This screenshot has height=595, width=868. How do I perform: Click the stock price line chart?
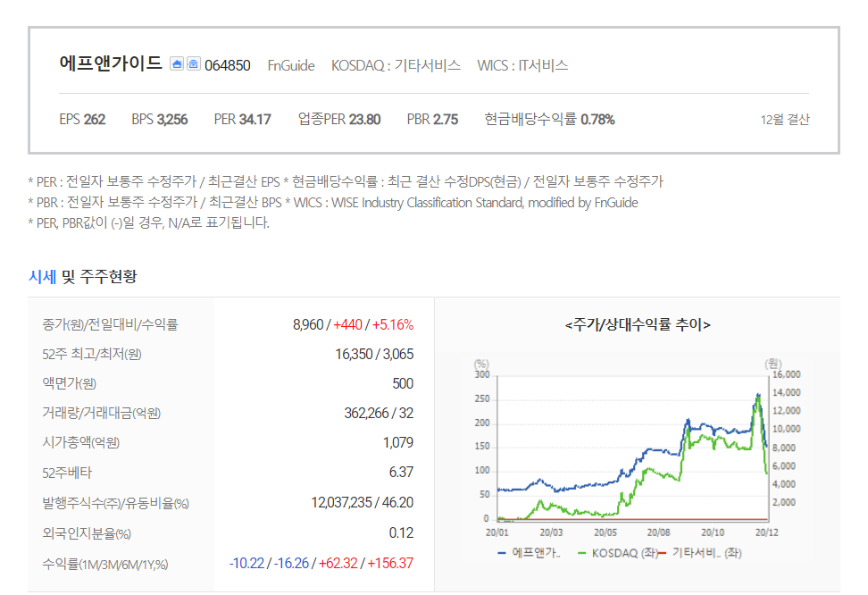(632, 448)
